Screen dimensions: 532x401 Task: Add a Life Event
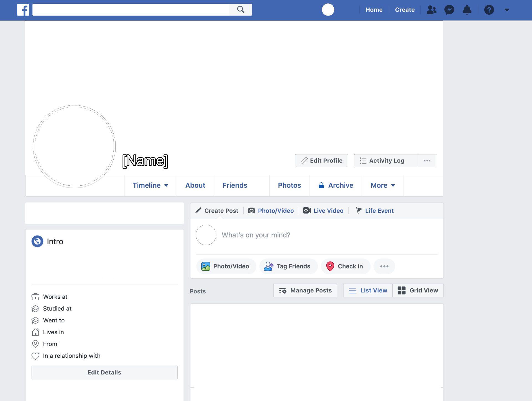point(375,211)
